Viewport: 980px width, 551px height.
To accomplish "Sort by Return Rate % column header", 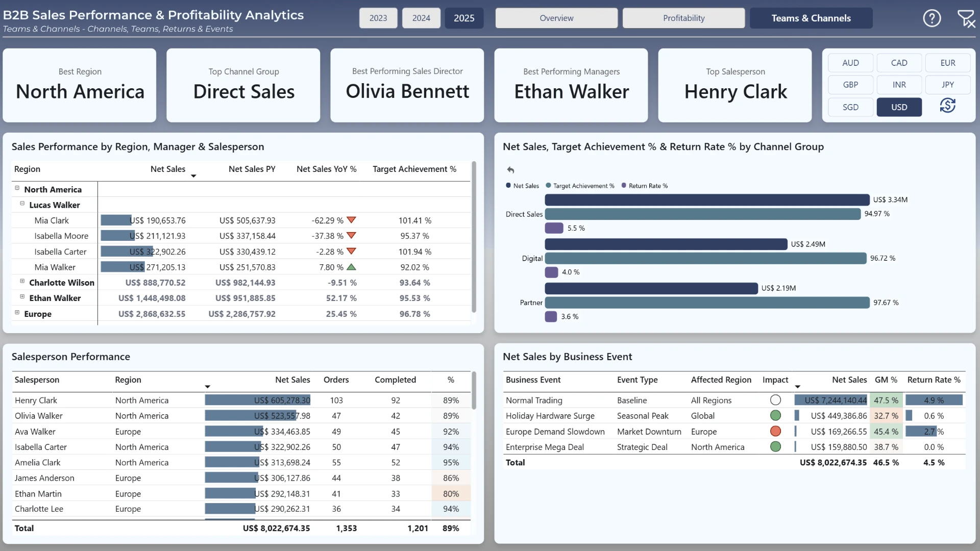I will tap(934, 380).
